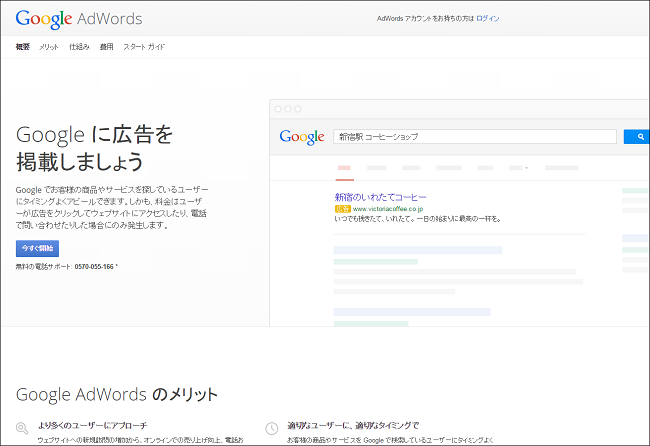Select the 概要 tab

click(x=23, y=47)
